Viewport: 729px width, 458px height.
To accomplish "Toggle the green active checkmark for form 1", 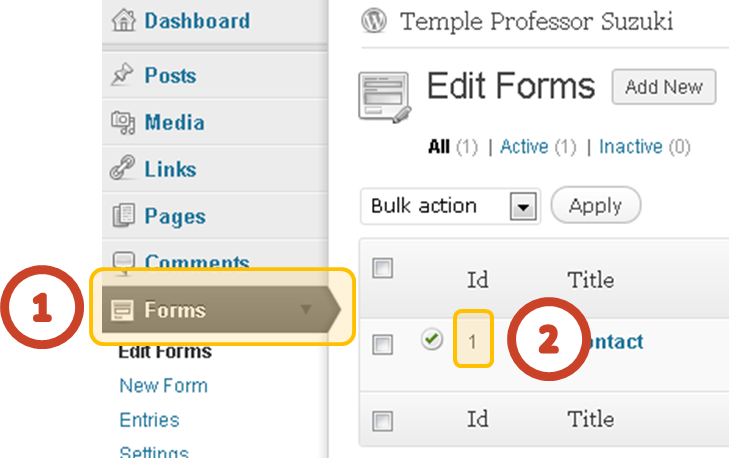I will [x=431, y=339].
